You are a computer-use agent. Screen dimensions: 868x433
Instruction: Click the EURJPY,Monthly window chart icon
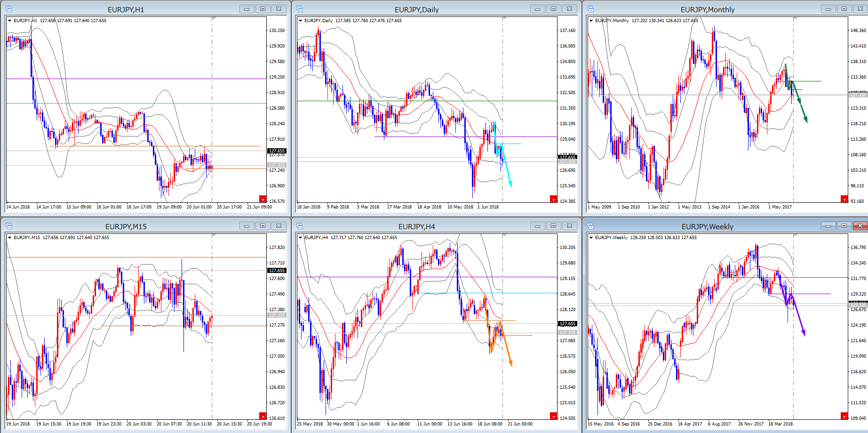pyautogui.click(x=590, y=9)
